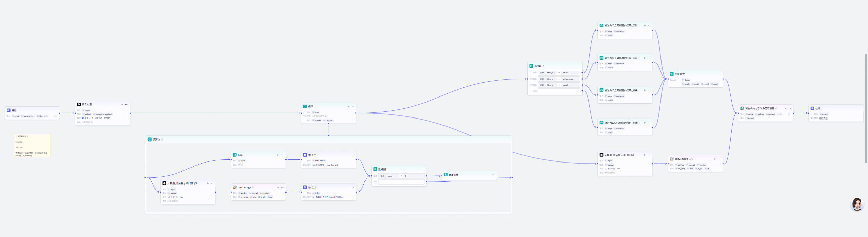Run 大模型_绘画提示词(内容) node with play icon

[x=208, y=183]
